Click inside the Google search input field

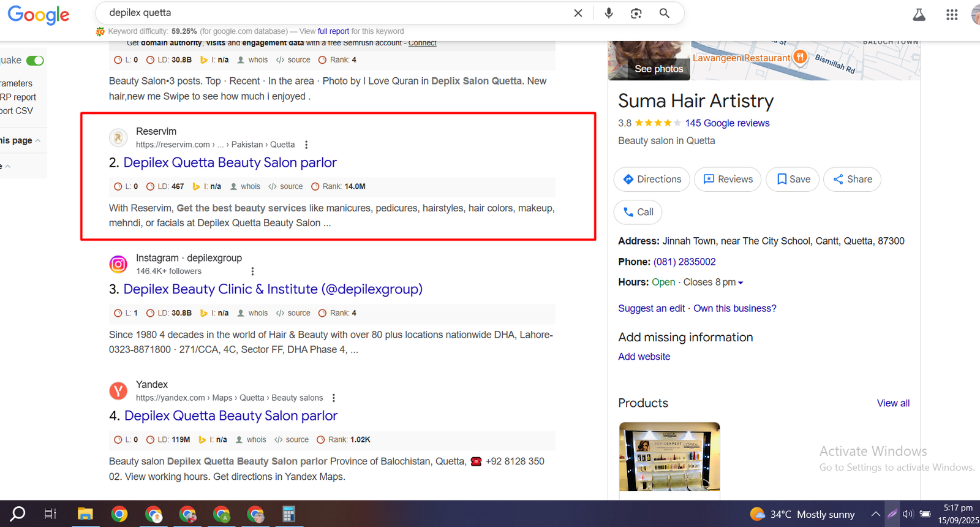[337, 13]
